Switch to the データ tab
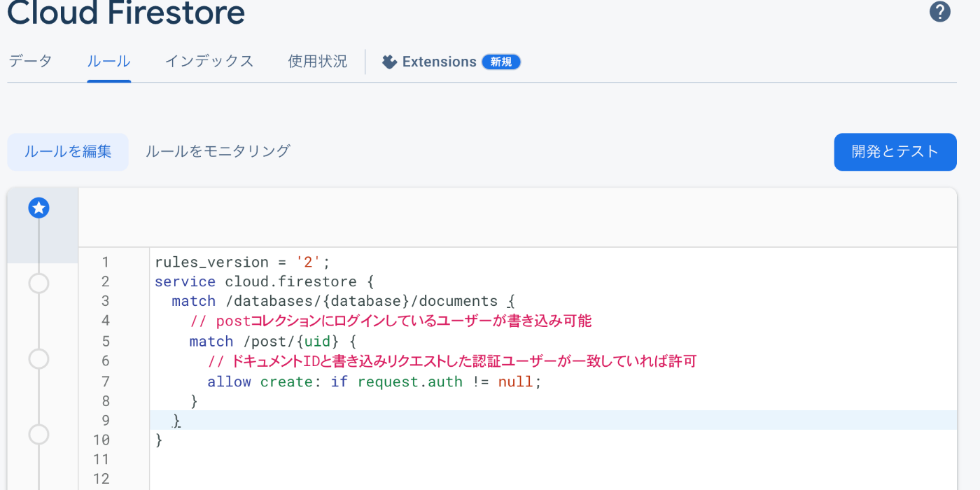This screenshot has width=980, height=490. (x=30, y=61)
